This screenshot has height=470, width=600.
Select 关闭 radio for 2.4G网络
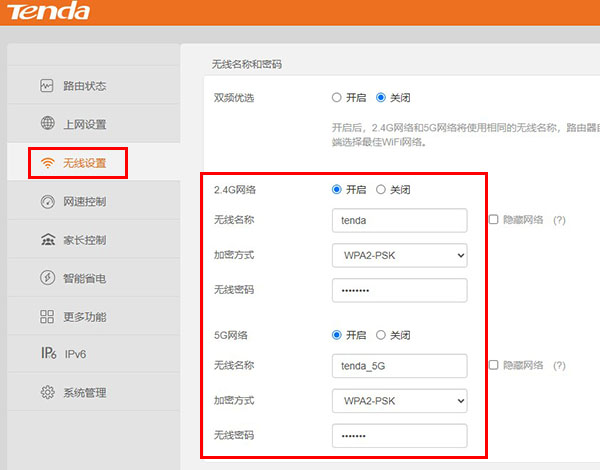380,189
